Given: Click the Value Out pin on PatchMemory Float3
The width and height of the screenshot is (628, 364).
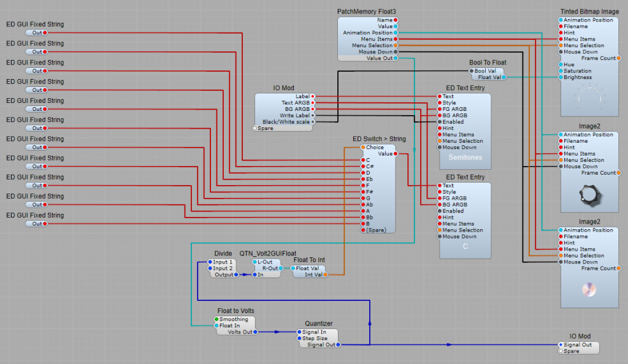Looking at the screenshot, I should click(x=396, y=58).
